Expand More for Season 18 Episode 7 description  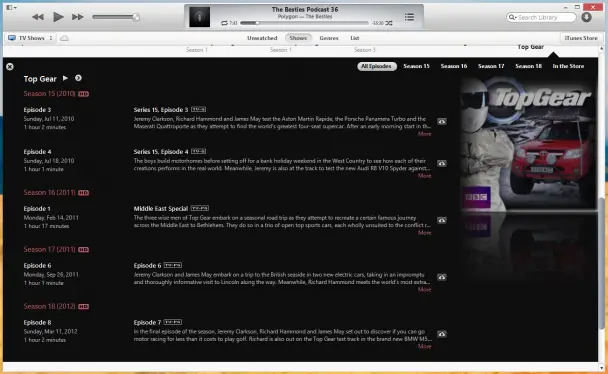[425, 346]
